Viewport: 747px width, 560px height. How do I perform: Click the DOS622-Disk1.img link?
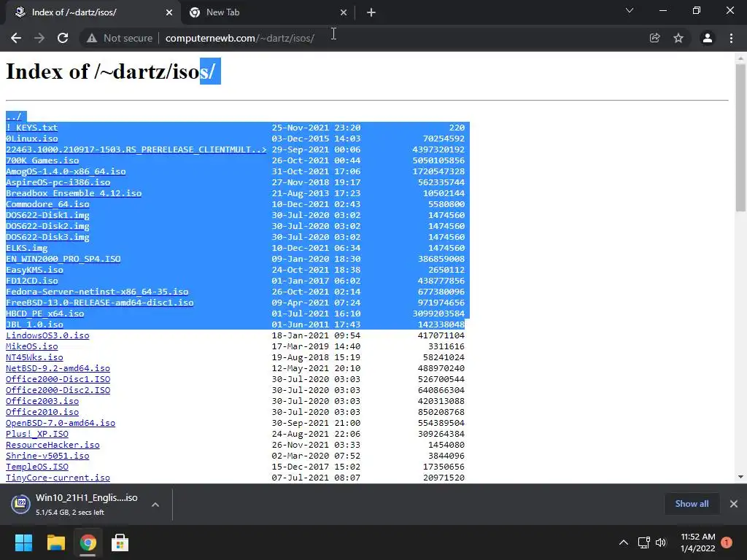[x=47, y=215]
